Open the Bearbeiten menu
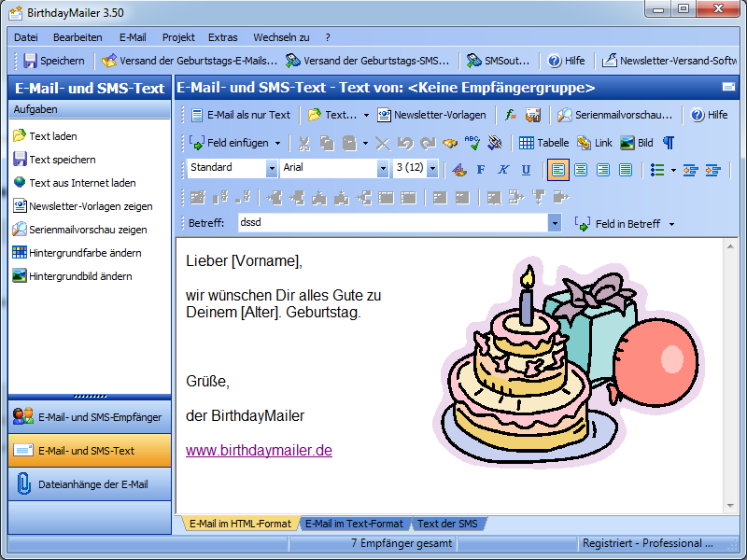 click(x=78, y=37)
